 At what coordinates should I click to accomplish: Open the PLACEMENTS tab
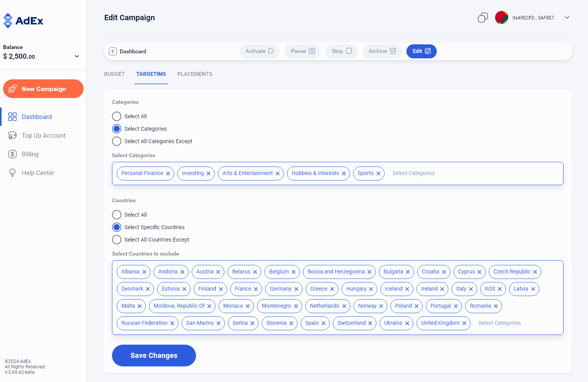194,74
